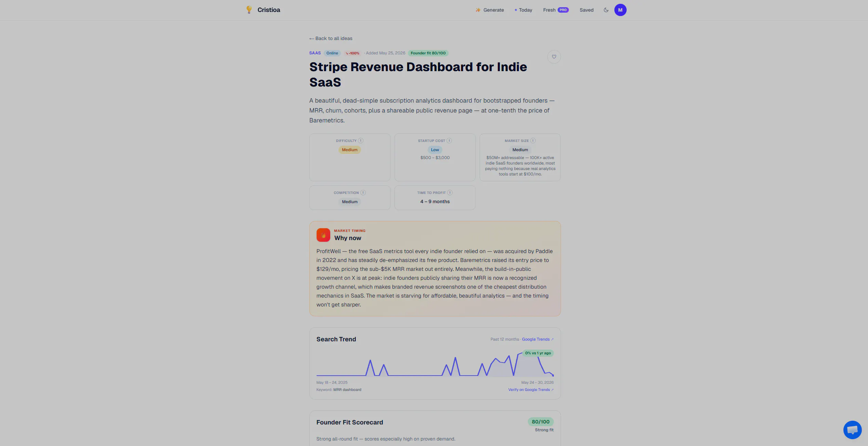Click the search trend line chart
This screenshot has width=868, height=446.
point(435,364)
